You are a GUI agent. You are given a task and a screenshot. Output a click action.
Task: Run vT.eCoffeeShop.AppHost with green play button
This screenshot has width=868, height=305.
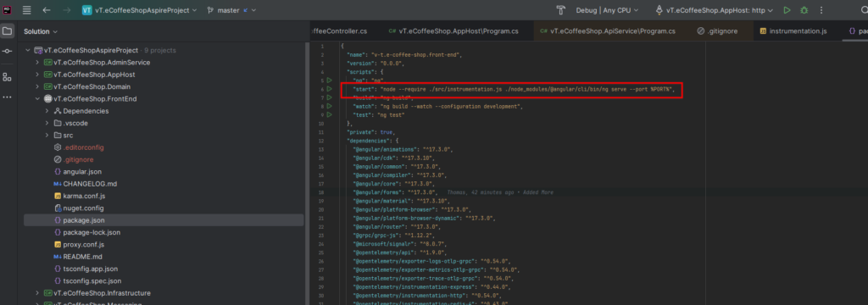(x=787, y=10)
